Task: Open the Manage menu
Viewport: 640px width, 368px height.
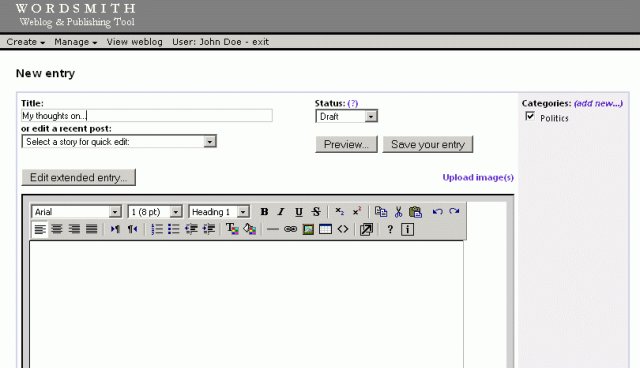Action: [76, 42]
